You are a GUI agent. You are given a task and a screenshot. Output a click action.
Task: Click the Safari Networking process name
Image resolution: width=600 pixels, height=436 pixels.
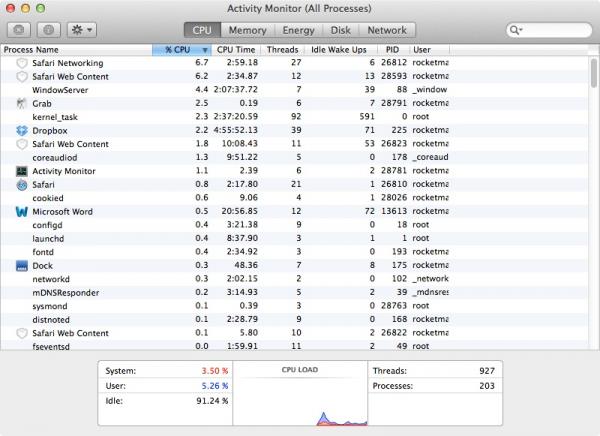tap(68, 63)
